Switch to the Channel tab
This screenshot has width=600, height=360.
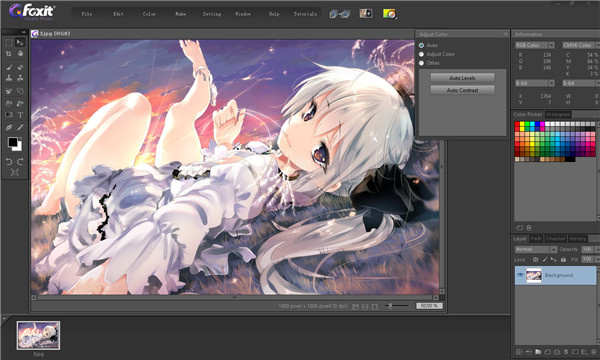point(556,239)
